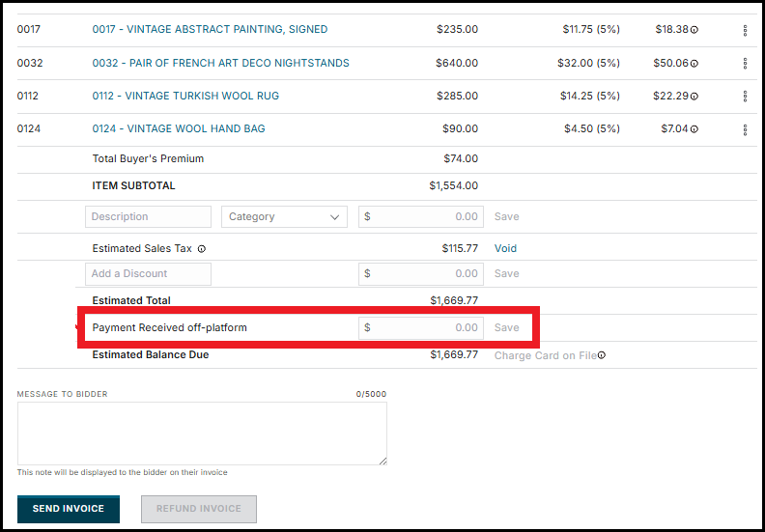The width and height of the screenshot is (765, 532).
Task: Click the $235.00 price for lot 0017
Action: [x=457, y=29]
